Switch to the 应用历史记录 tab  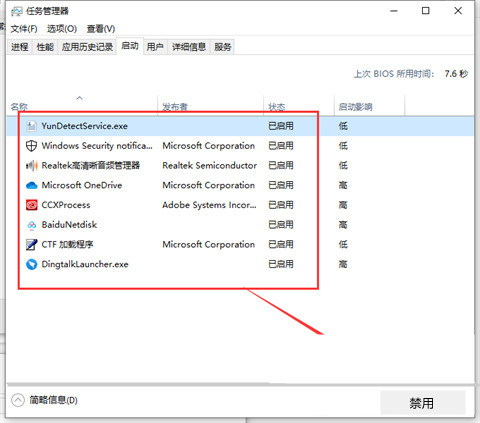point(87,47)
